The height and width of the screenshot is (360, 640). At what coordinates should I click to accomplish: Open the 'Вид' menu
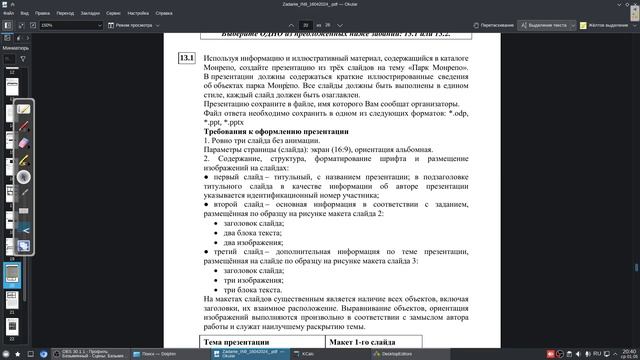pyautogui.click(x=24, y=13)
